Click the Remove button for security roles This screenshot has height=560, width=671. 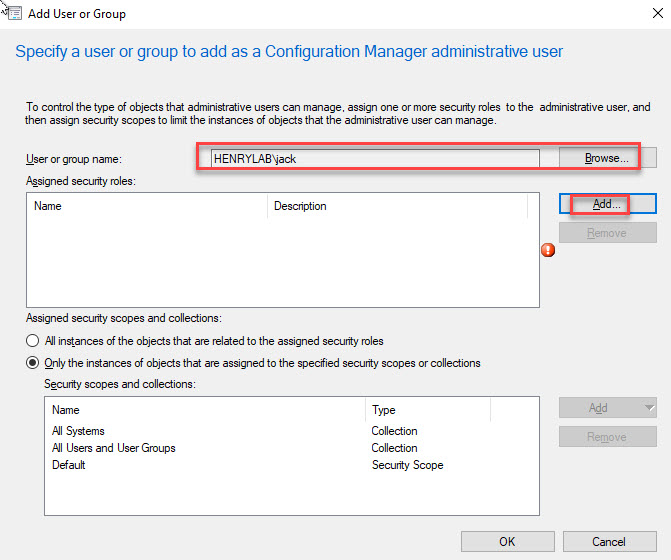[607, 233]
